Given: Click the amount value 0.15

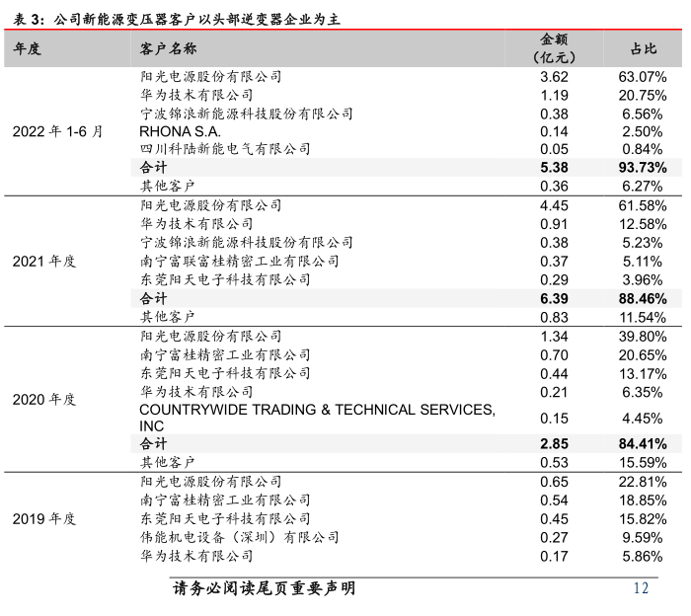Looking at the screenshot, I should [554, 419].
